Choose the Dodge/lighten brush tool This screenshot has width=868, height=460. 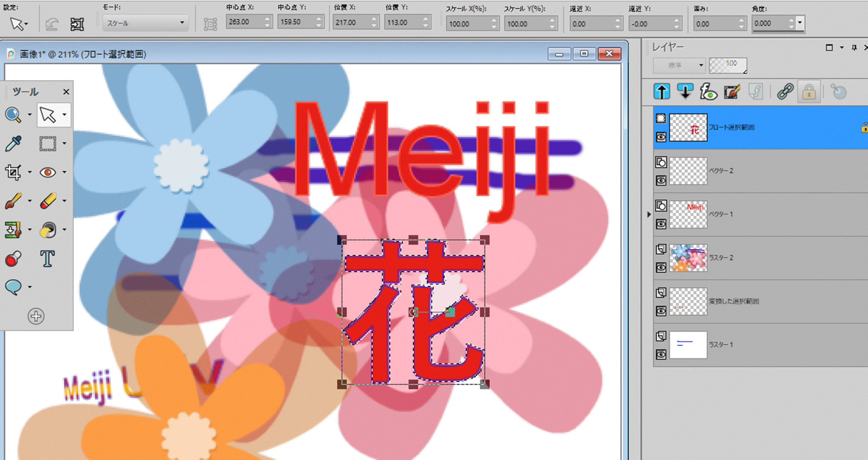pyautogui.click(x=48, y=230)
